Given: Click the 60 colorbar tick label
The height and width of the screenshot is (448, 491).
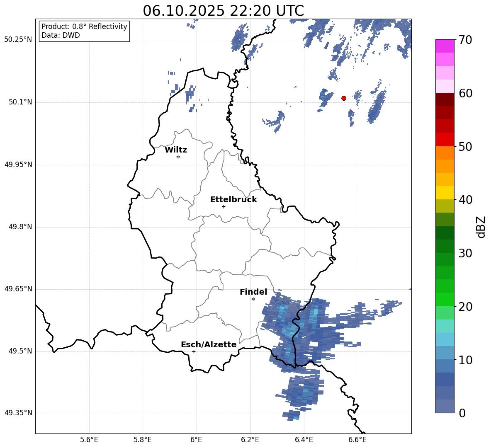Looking at the screenshot, I should [465, 93].
